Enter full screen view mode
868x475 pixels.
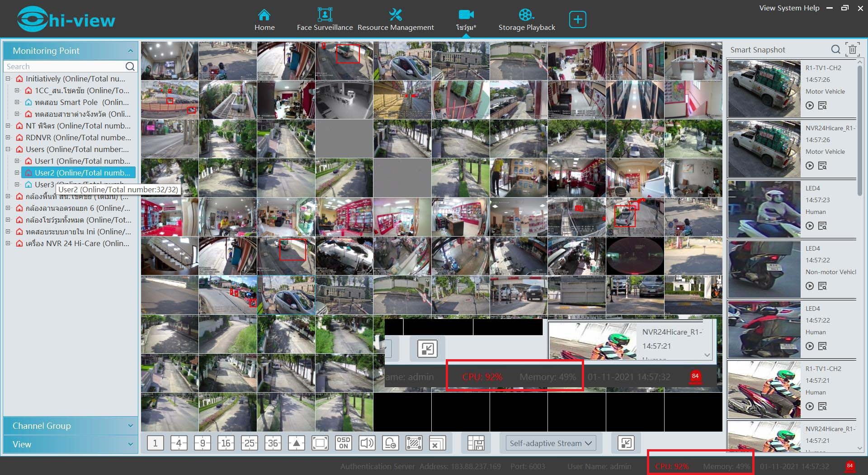tap(320, 443)
